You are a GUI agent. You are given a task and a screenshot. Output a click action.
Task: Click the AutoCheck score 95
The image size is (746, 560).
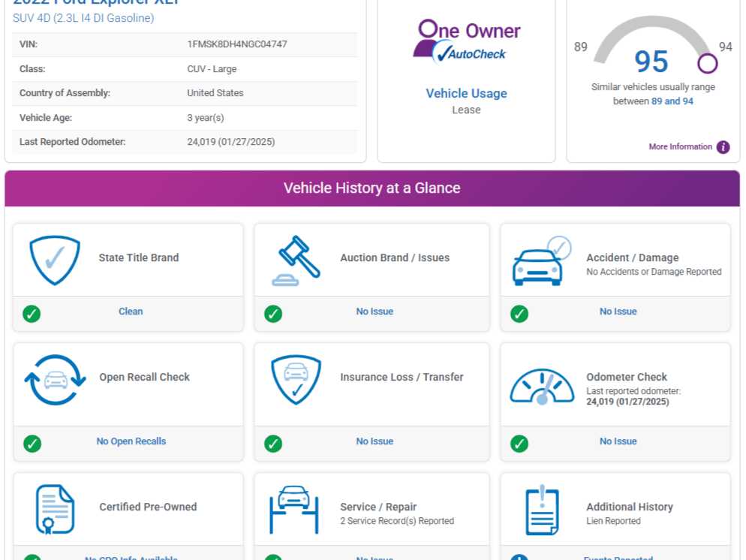pos(651,62)
